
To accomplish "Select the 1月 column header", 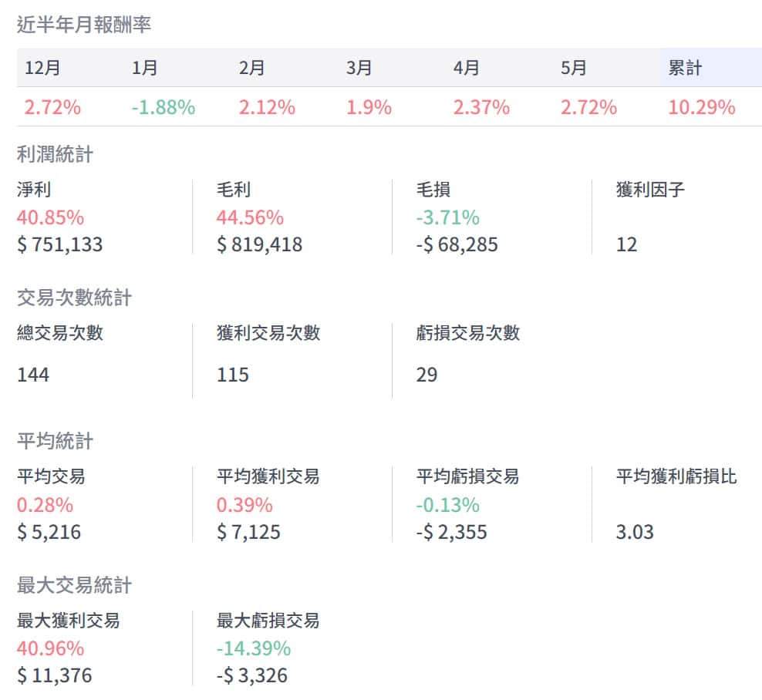I will (x=145, y=68).
